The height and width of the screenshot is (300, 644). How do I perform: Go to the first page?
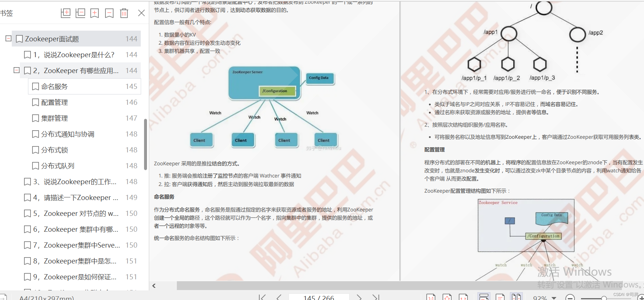tap(262, 297)
